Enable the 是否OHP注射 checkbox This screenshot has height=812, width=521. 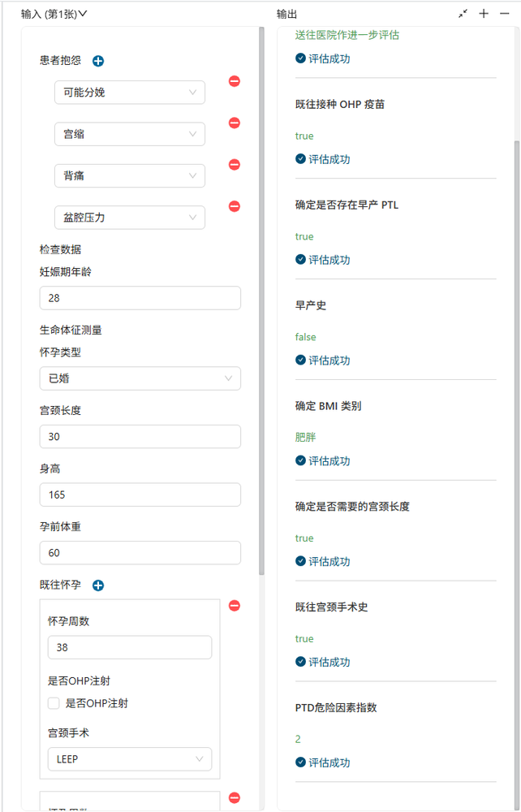(54, 703)
